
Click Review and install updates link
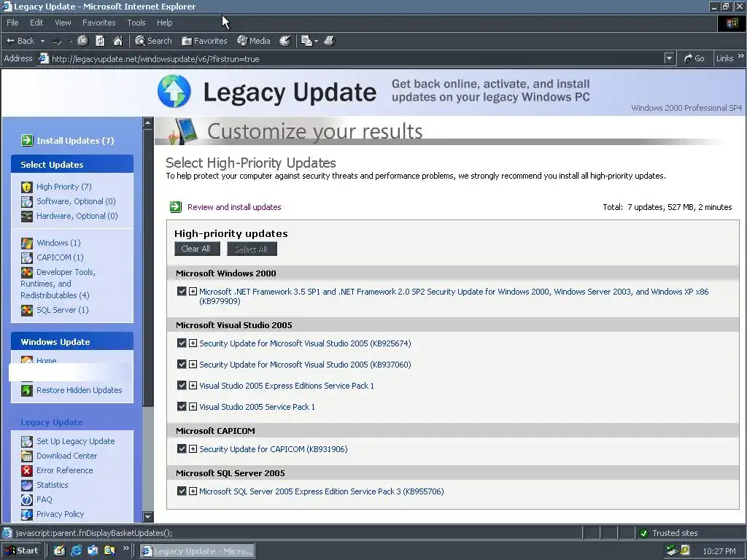234,207
